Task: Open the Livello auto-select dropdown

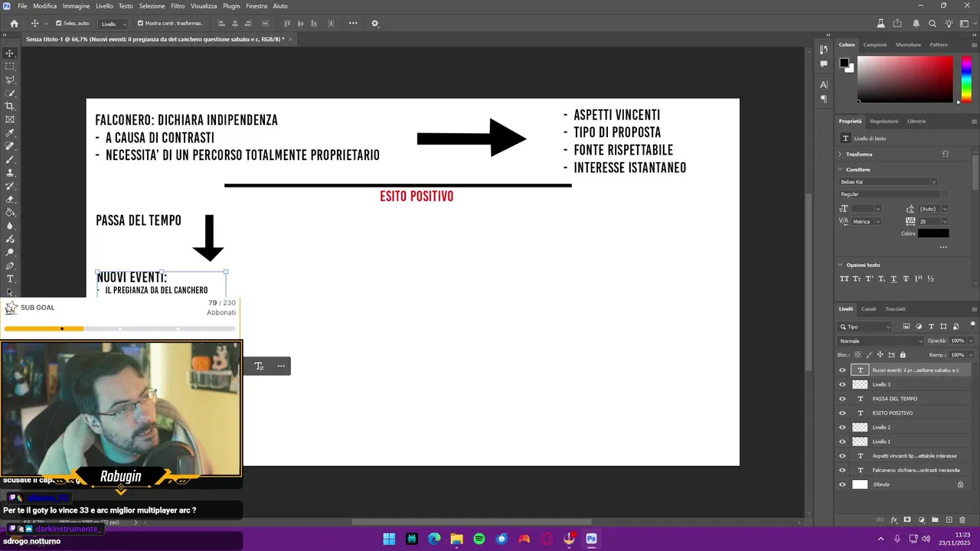Action: click(x=113, y=24)
